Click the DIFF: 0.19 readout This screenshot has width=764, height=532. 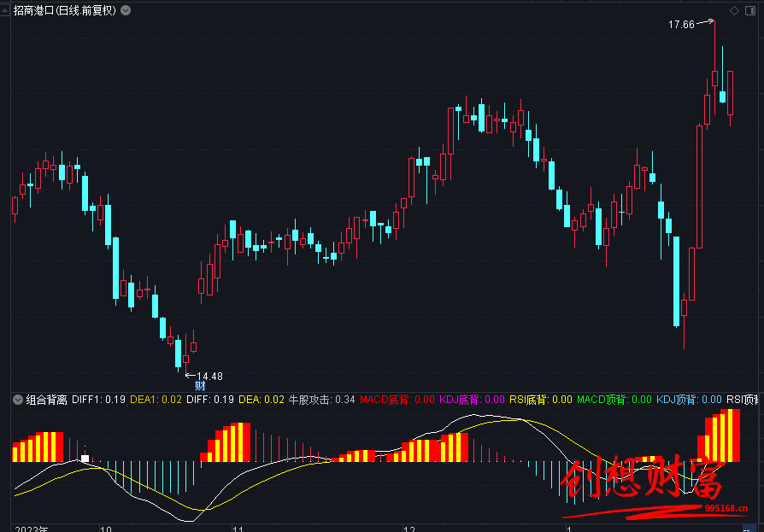[x=210, y=400]
